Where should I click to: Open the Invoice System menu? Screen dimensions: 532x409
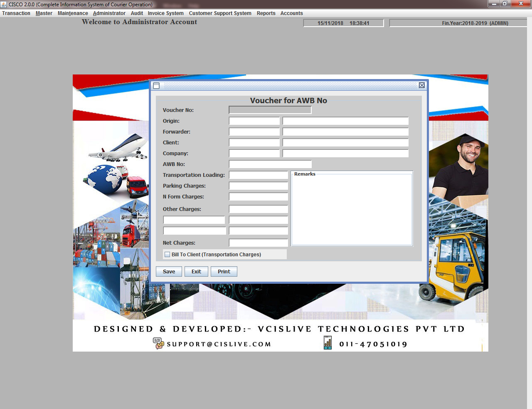pyautogui.click(x=165, y=13)
